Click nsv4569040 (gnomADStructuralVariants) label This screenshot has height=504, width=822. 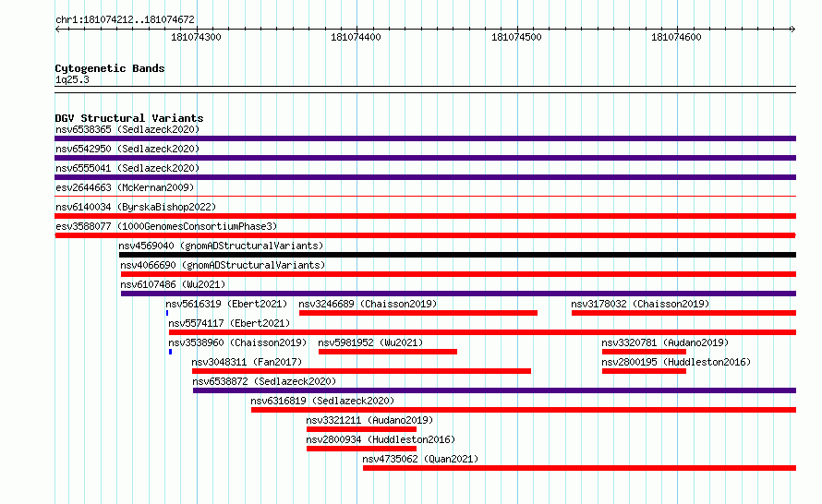pos(221,246)
